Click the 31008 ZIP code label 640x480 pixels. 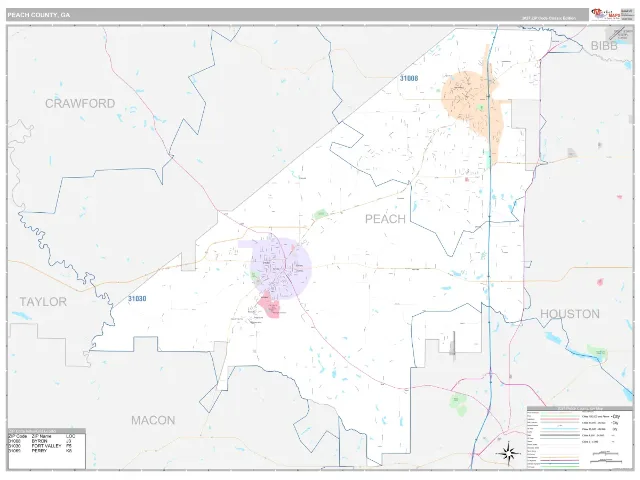409,78
